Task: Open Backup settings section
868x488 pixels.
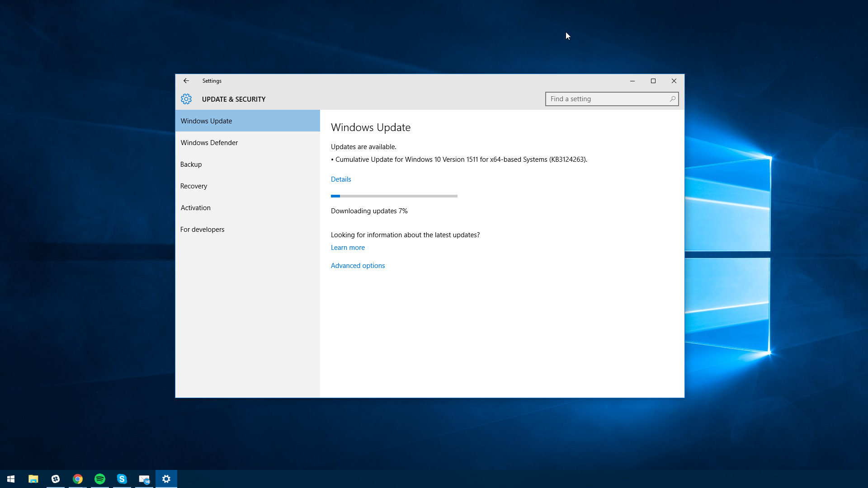Action: click(191, 164)
